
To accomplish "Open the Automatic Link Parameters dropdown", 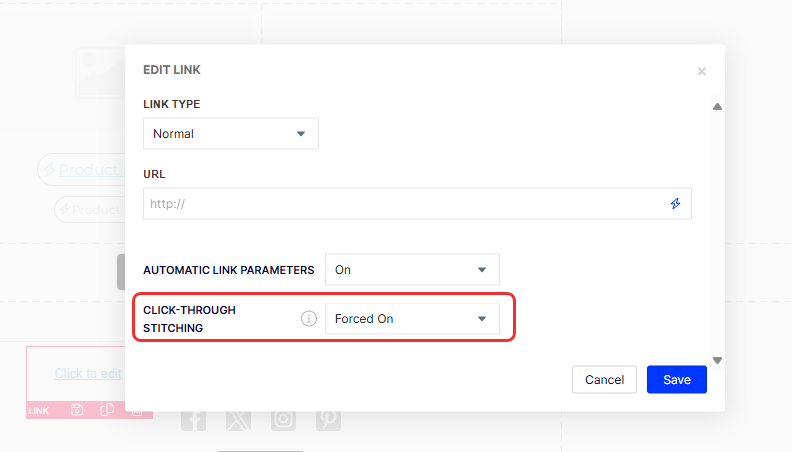I will (x=412, y=270).
